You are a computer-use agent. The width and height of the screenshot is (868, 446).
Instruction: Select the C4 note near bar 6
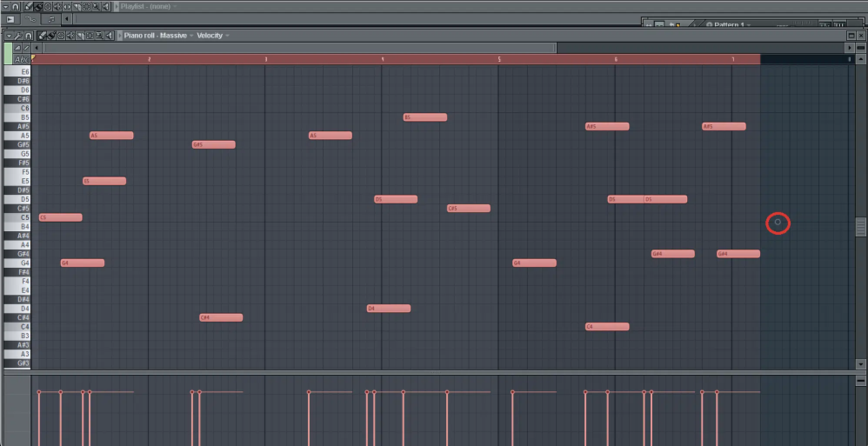coord(607,326)
